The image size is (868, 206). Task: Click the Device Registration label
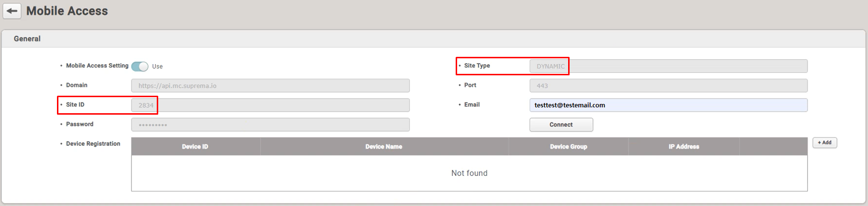[93, 144]
